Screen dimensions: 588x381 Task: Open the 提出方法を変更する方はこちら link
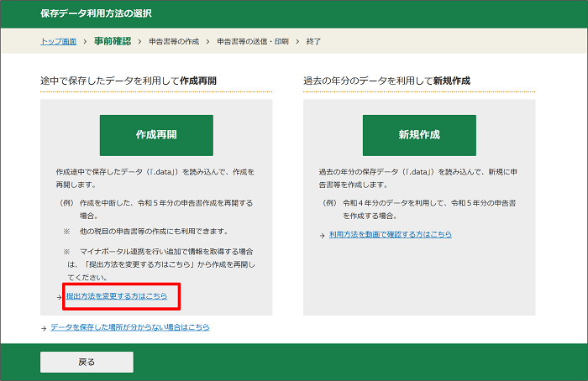pyautogui.click(x=117, y=296)
